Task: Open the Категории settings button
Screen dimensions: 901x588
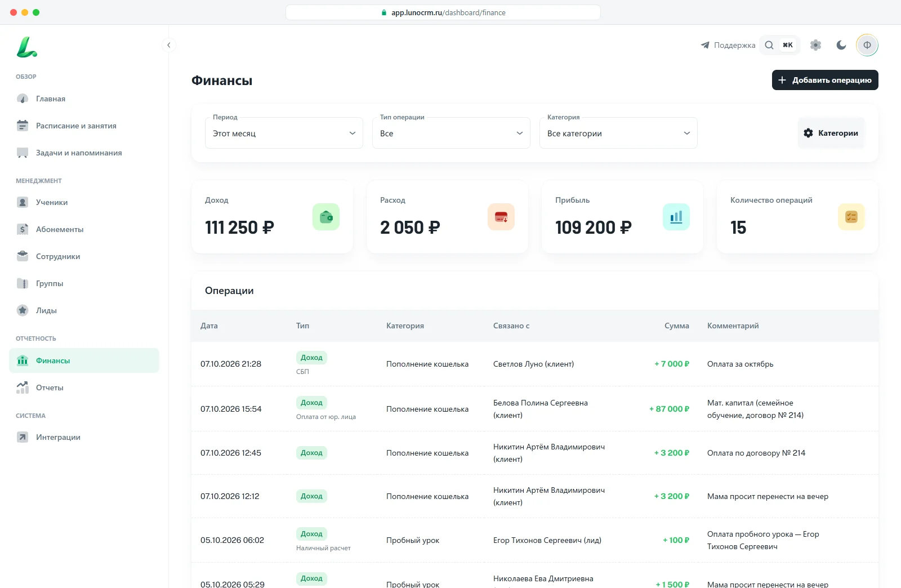Action: [831, 133]
